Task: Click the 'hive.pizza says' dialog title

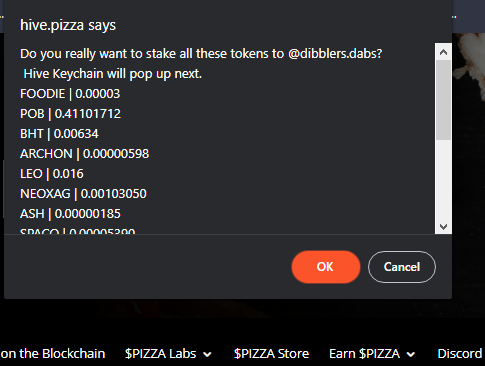Action: coord(68,25)
